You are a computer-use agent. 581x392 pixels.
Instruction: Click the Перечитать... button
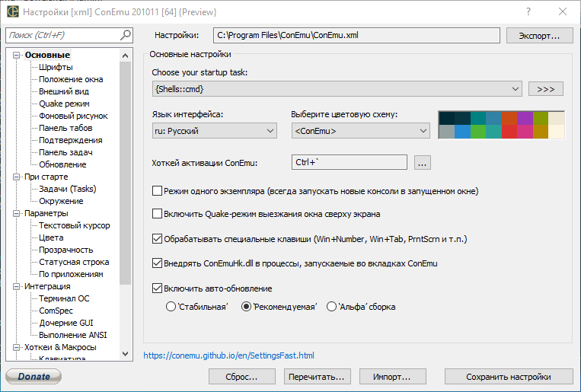[317, 377]
